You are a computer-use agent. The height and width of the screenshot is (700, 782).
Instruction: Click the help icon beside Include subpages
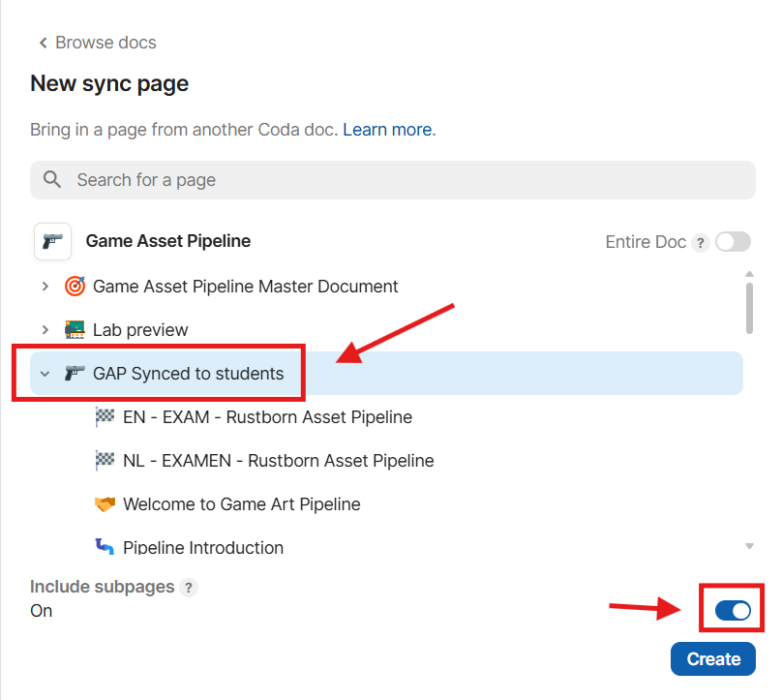tap(189, 587)
